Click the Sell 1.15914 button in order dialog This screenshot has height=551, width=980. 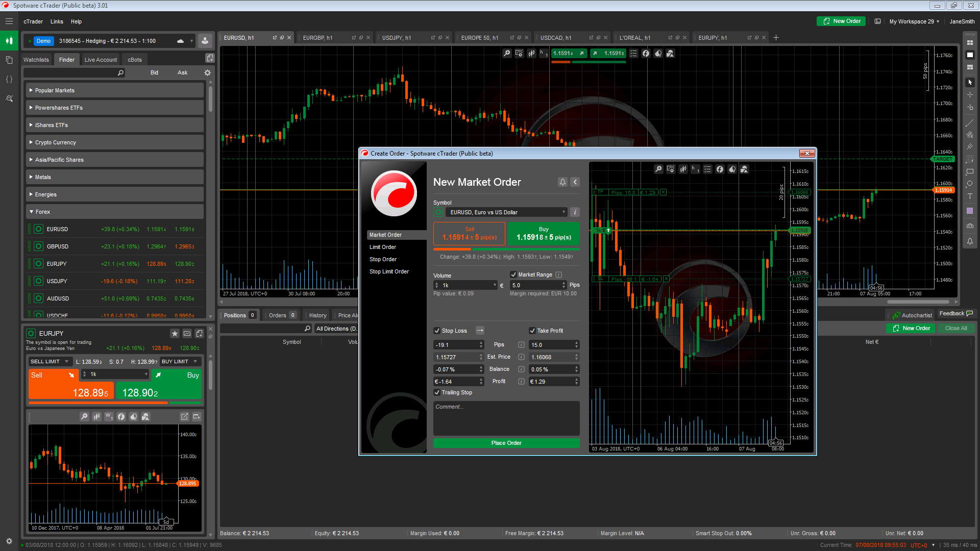pyautogui.click(x=469, y=234)
